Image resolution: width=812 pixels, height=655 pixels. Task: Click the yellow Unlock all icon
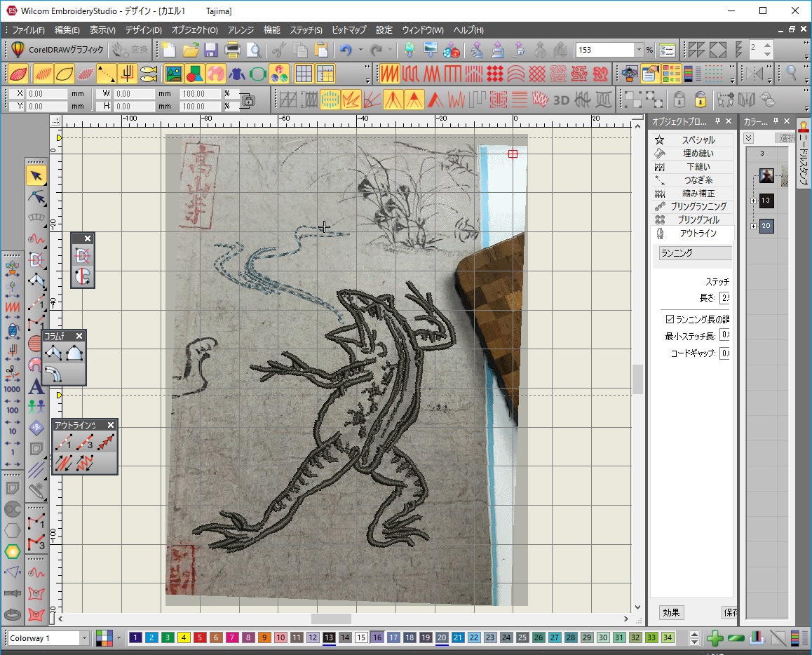(700, 100)
